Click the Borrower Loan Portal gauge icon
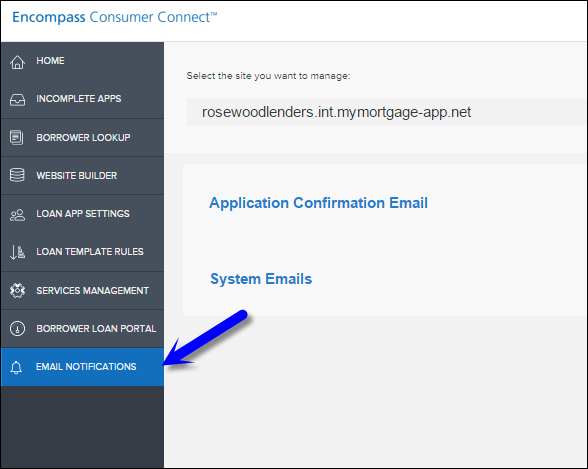 coord(17,328)
